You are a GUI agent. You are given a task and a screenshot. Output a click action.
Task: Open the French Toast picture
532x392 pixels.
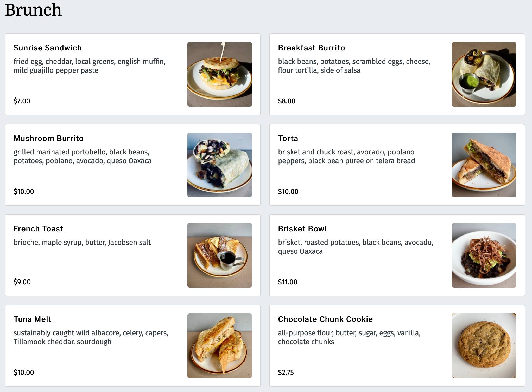[219, 255]
